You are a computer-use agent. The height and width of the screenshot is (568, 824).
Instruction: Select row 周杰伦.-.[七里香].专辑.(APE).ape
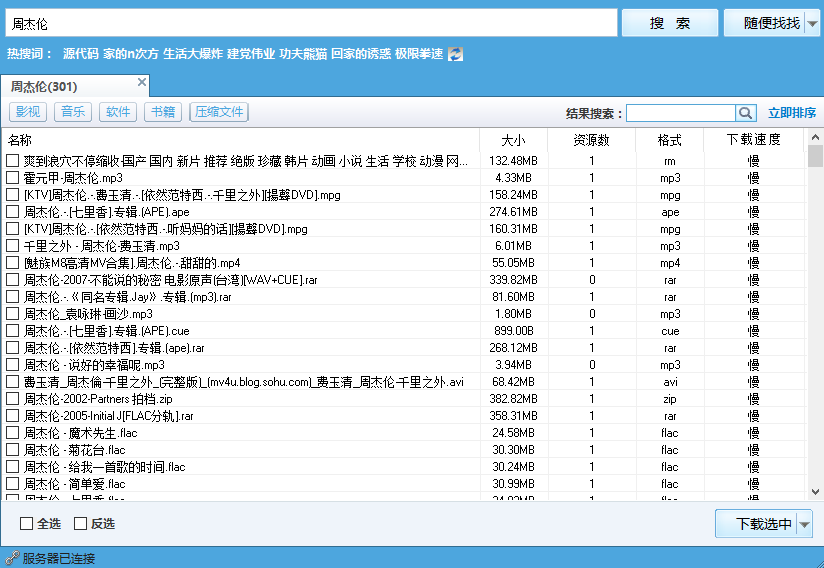pos(404,212)
